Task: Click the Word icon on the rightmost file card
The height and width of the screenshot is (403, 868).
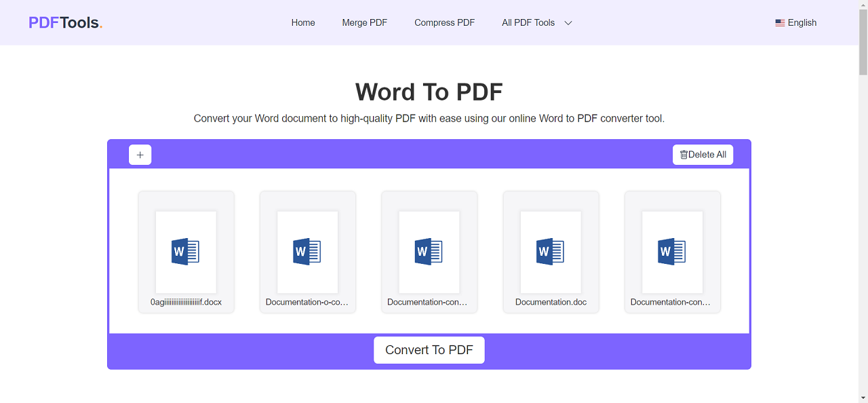Action: coord(672,252)
